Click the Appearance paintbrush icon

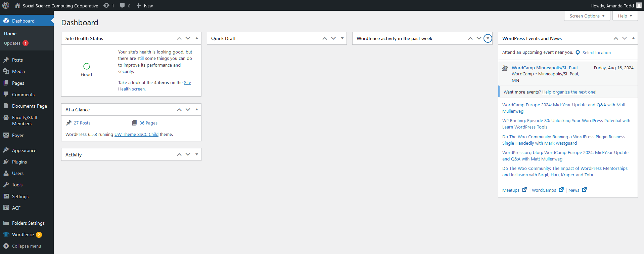tap(6, 150)
